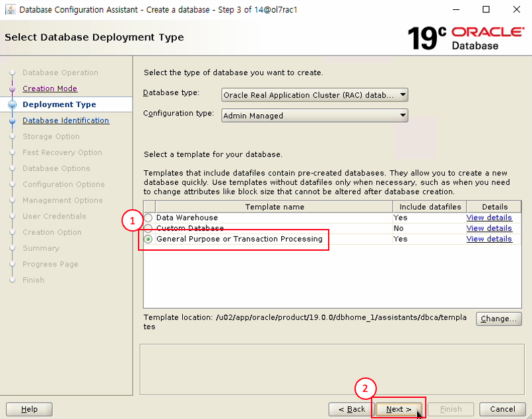Minimize the Database Configuration Assistant window
Image resolution: width=532 pixels, height=419 pixels.
(456, 9)
